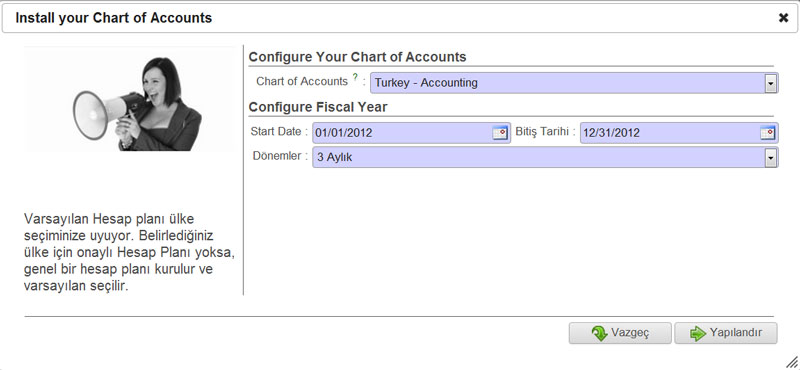800x370 pixels.
Task: Click the green arrow icon on Vazgeç
Action: click(x=599, y=333)
